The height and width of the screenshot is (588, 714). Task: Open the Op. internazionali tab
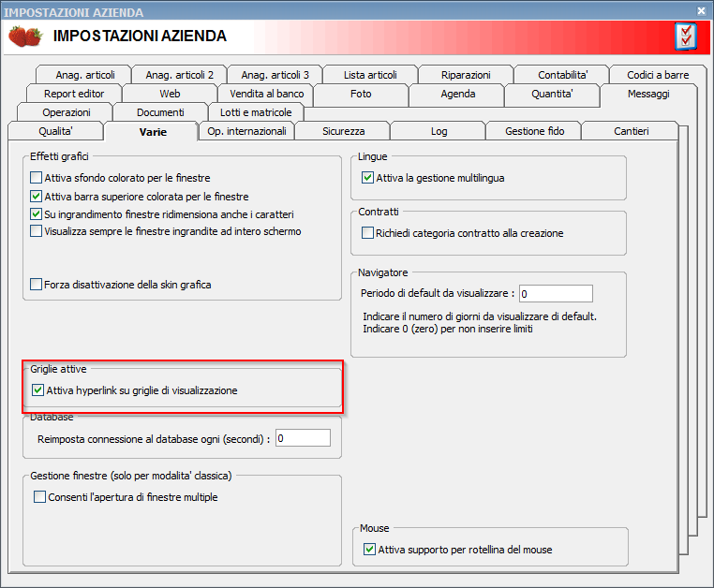[x=246, y=131]
